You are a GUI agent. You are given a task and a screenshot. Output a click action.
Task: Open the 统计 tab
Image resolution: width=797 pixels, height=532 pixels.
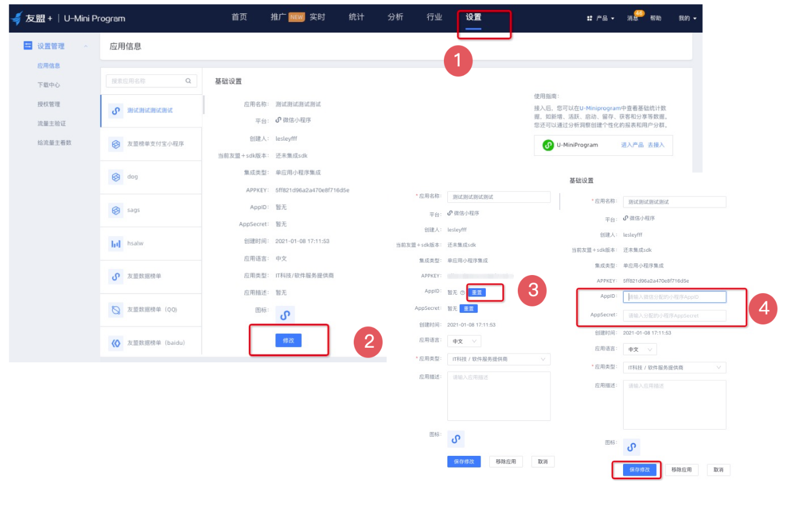pos(356,17)
